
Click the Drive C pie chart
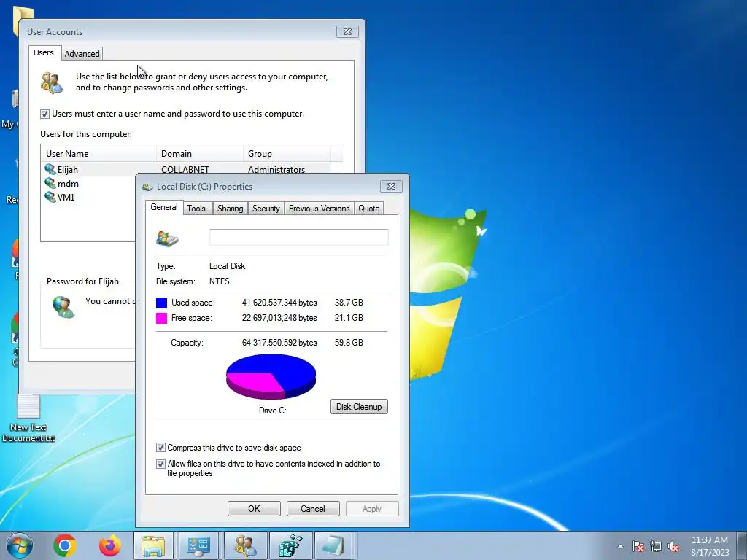click(271, 376)
